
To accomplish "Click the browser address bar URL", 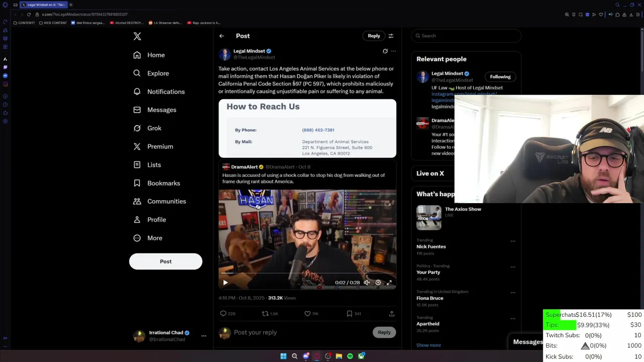I will point(85,15).
